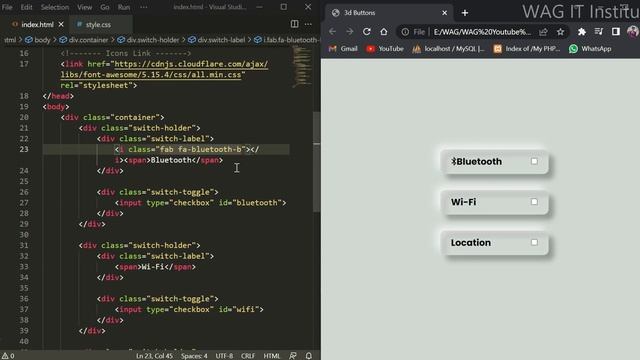
Task: Open the browser extensions puzzle icon
Action: pos(582,32)
